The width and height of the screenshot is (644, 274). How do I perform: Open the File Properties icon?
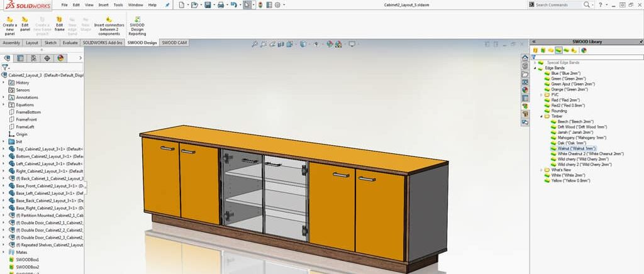pyautogui.click(x=269, y=5)
